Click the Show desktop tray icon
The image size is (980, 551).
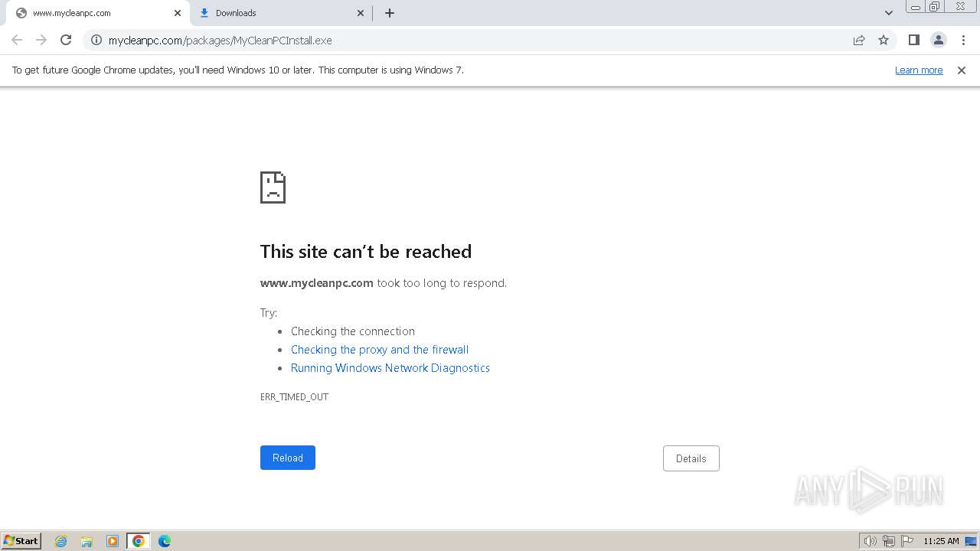971,541
